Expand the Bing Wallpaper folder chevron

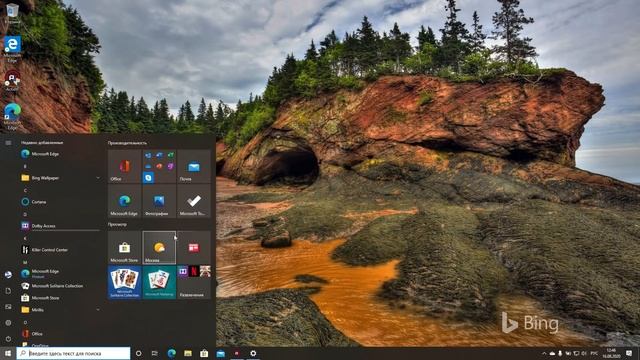[98, 178]
